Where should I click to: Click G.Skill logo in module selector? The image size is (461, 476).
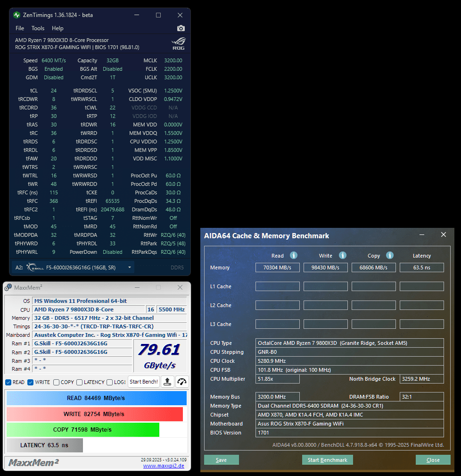point(35,267)
